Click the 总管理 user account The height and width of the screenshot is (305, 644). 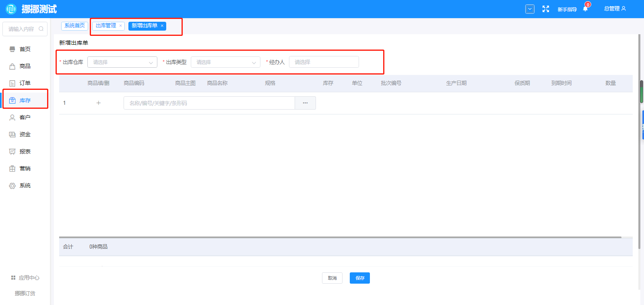click(615, 8)
